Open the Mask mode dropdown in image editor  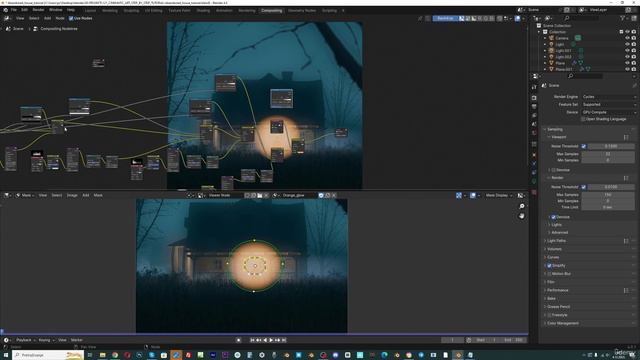coord(25,196)
